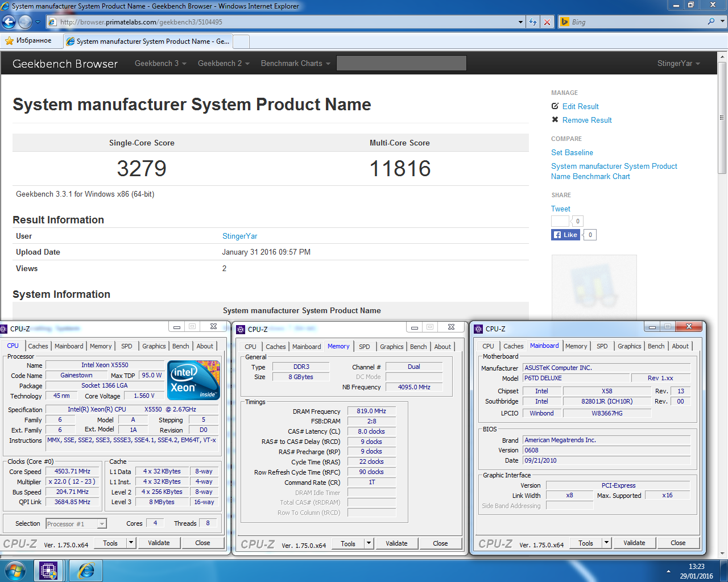Click the Geekbench search field
Viewport: 728px width, 582px height.
tap(402, 63)
